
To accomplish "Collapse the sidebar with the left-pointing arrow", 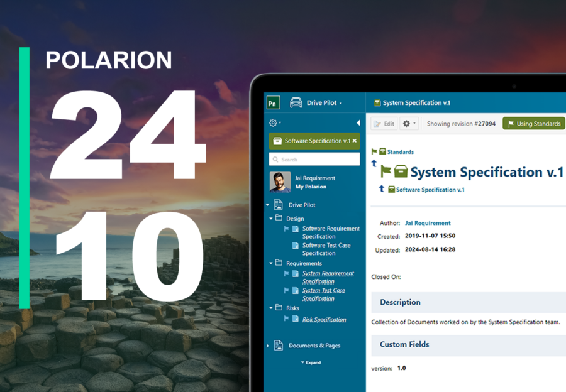I will pyautogui.click(x=359, y=121).
